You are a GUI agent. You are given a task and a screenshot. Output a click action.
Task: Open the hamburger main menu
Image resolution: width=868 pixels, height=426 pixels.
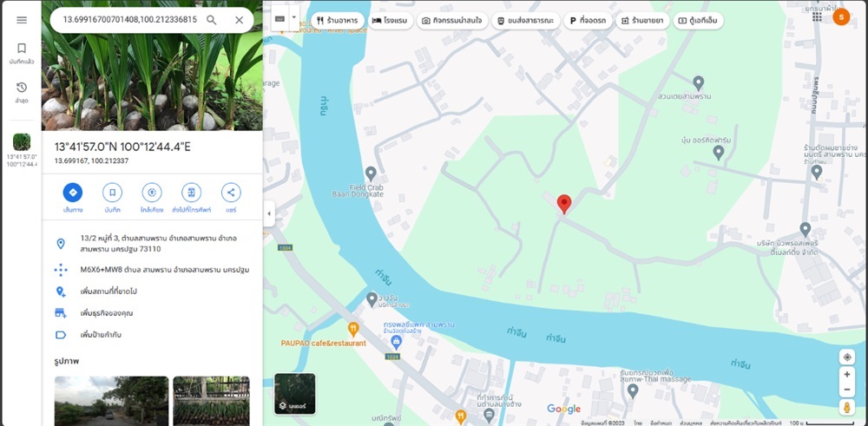22,20
